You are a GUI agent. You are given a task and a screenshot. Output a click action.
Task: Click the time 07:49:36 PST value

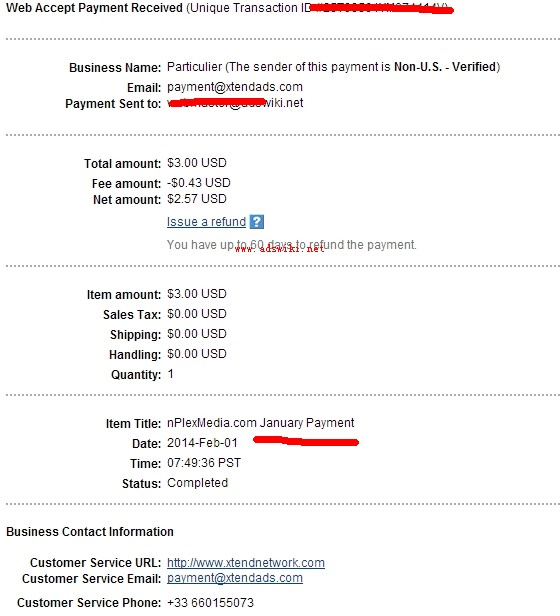tap(204, 463)
